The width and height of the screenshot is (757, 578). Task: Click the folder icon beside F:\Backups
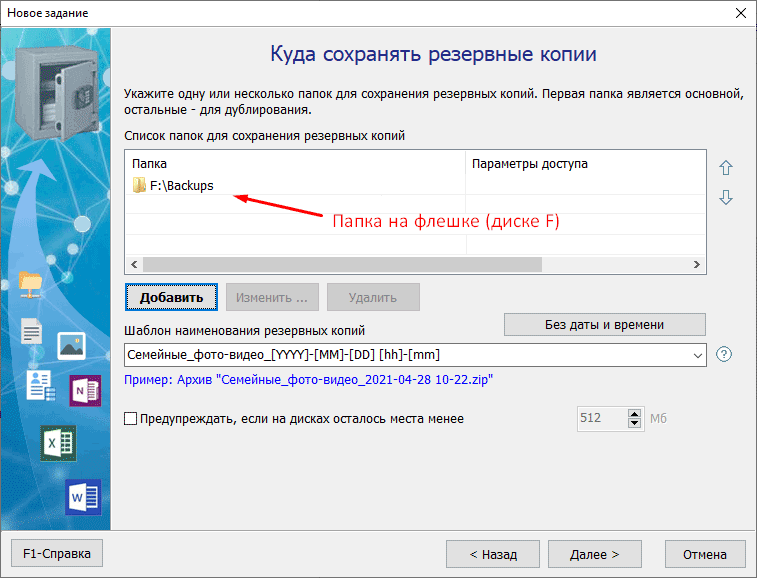pyautogui.click(x=139, y=185)
